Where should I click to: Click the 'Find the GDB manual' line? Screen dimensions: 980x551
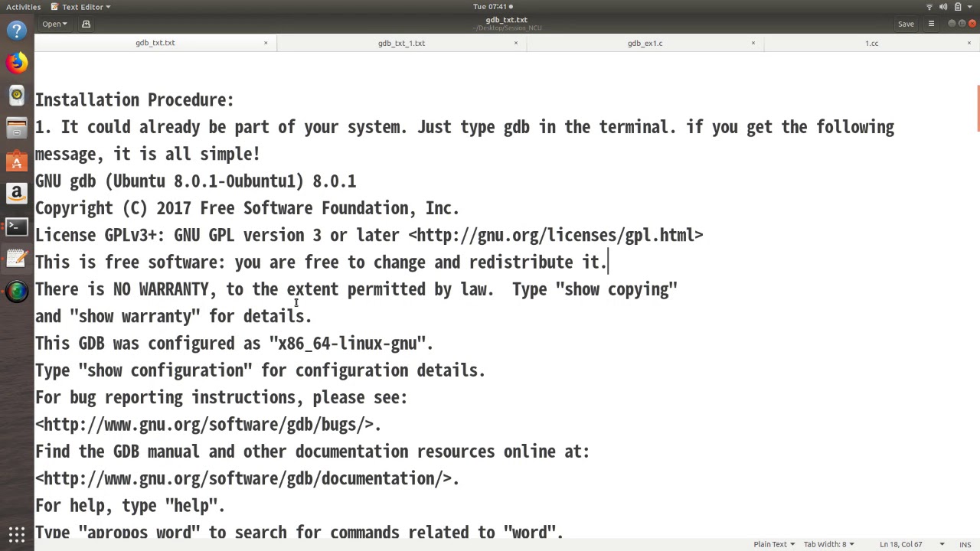[x=312, y=452]
